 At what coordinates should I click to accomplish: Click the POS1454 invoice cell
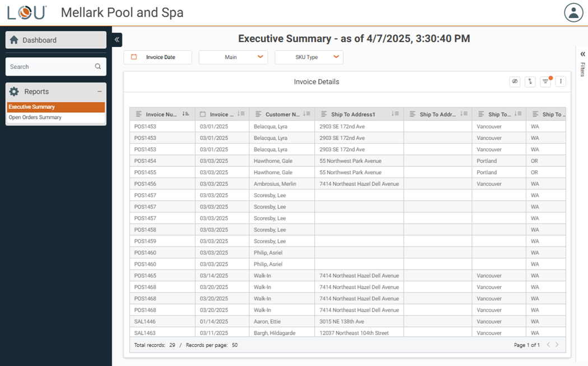pyautogui.click(x=162, y=161)
